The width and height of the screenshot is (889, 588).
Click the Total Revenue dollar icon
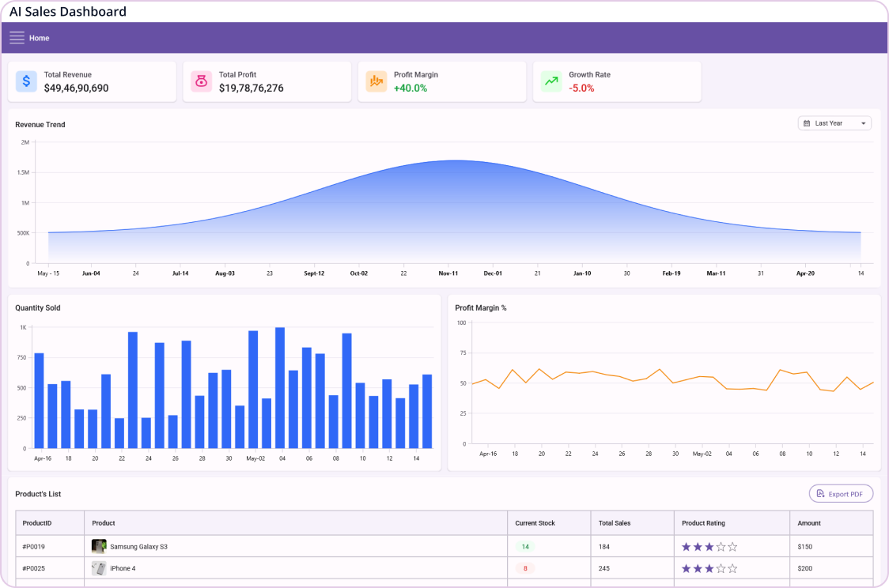point(26,81)
